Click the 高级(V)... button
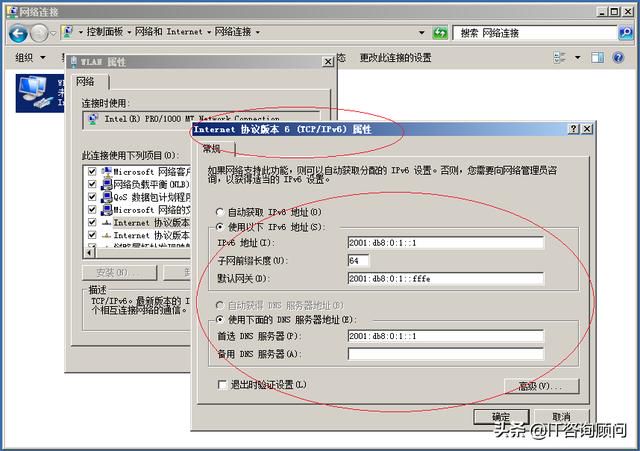Screen dimensions: 640x451 [541, 386]
